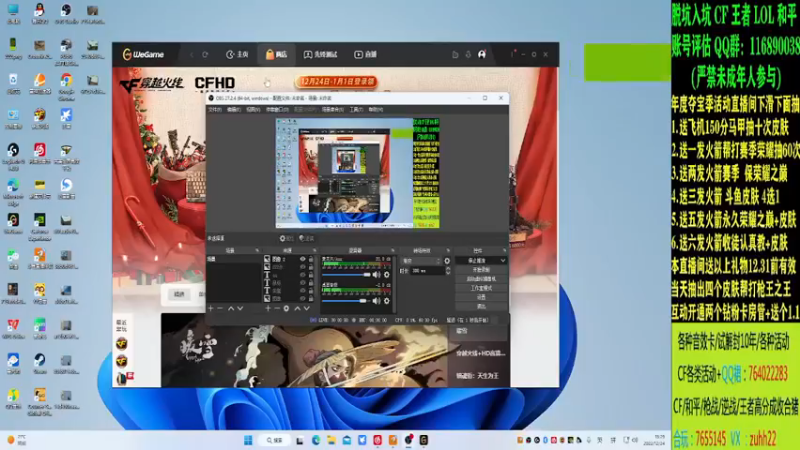This screenshot has height=450, width=800.
Task: Open WeGame 先锋测试 tab
Action: tap(320, 54)
